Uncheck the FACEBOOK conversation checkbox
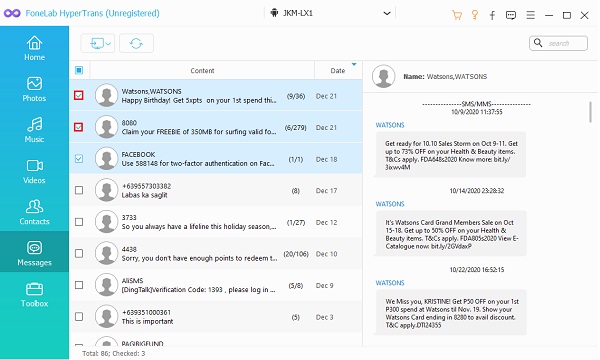 click(79, 158)
